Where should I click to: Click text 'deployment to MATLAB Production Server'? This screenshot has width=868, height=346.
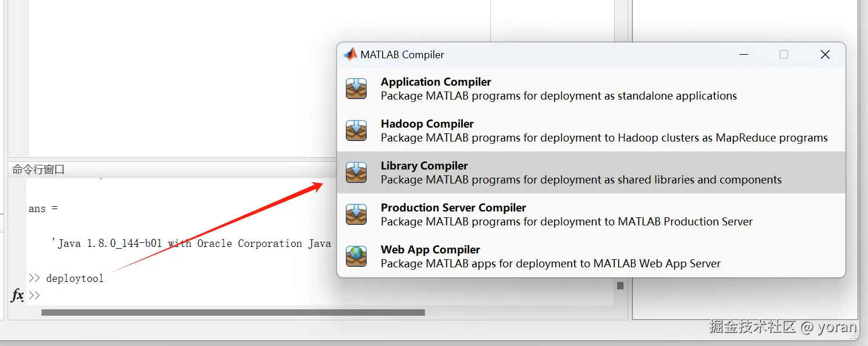647,222
